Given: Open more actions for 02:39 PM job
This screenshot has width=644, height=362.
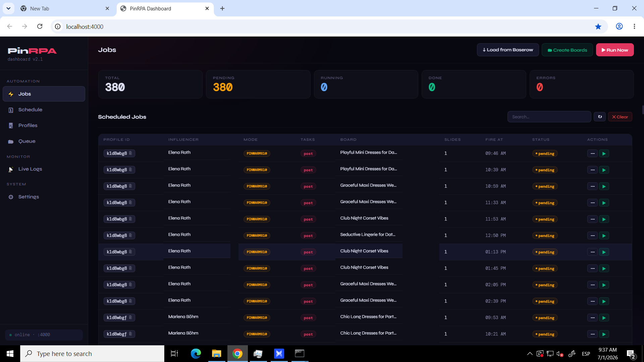Looking at the screenshot, I should coord(592,301).
